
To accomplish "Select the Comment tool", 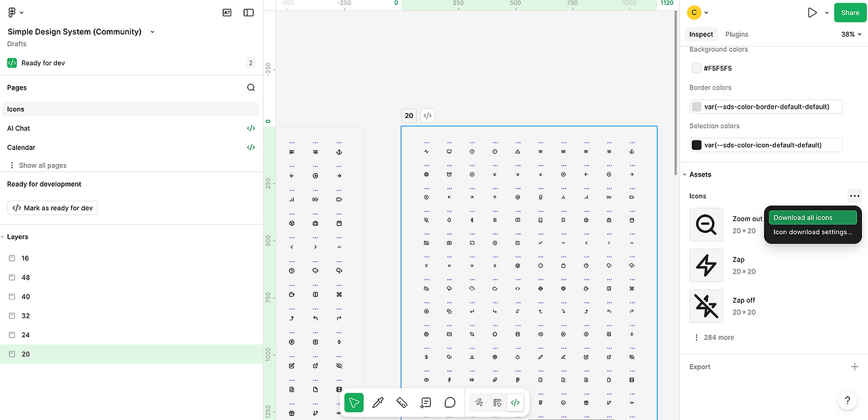I will pyautogui.click(x=450, y=402).
